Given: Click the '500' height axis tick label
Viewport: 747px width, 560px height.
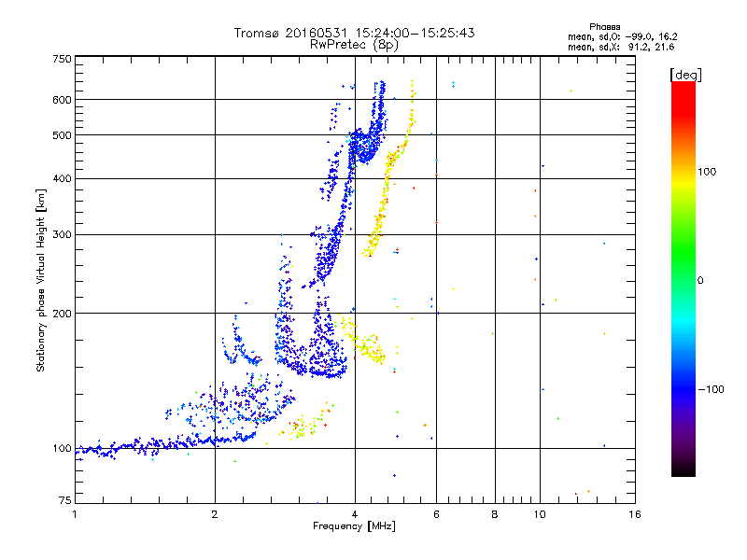Looking at the screenshot, I should [x=62, y=135].
